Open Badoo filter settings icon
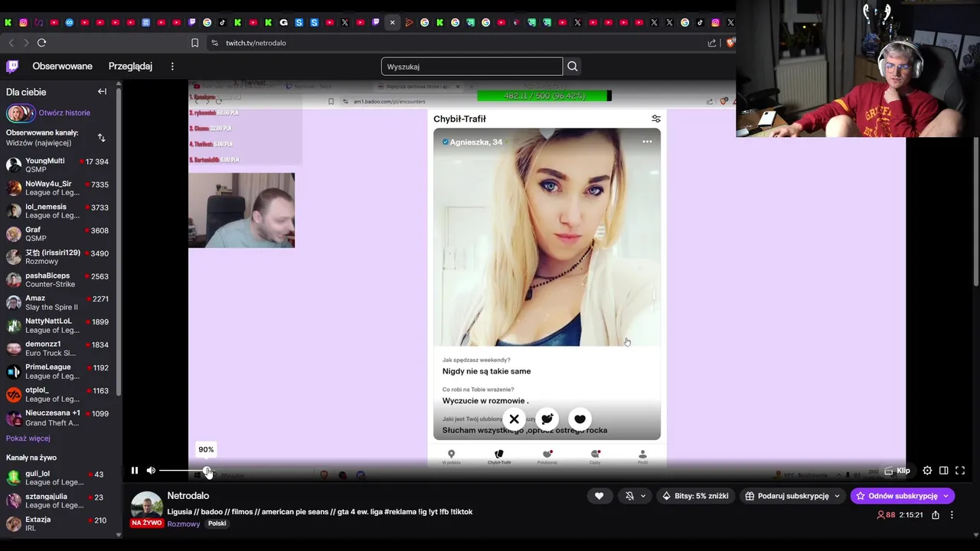The image size is (980, 551). click(x=656, y=119)
